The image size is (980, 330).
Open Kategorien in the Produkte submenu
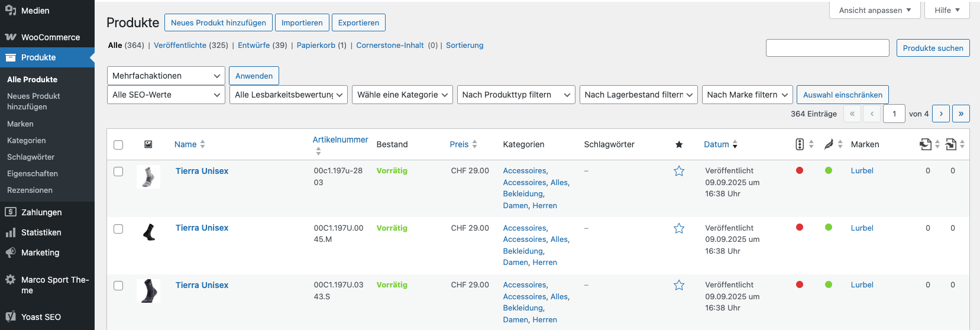(x=27, y=141)
